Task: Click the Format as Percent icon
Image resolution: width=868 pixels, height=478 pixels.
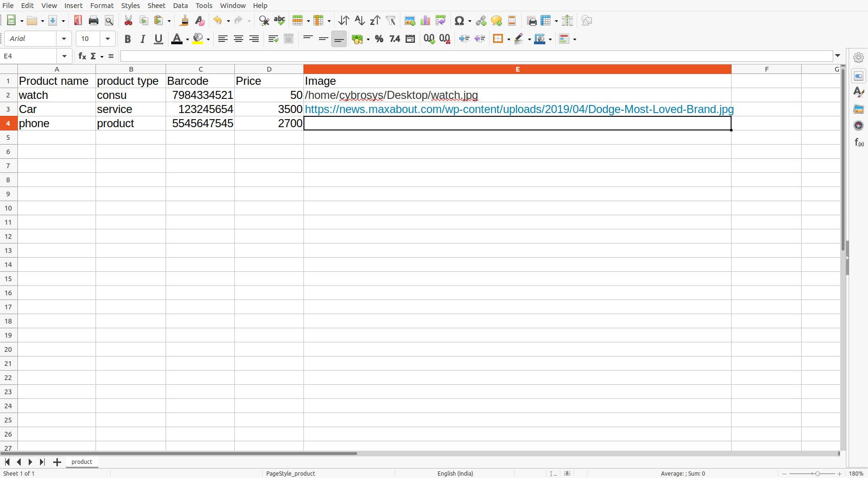Action: tap(379, 39)
